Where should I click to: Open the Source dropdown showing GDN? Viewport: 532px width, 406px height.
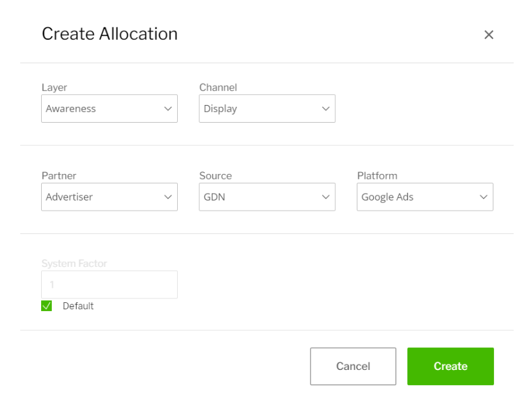click(x=259, y=197)
